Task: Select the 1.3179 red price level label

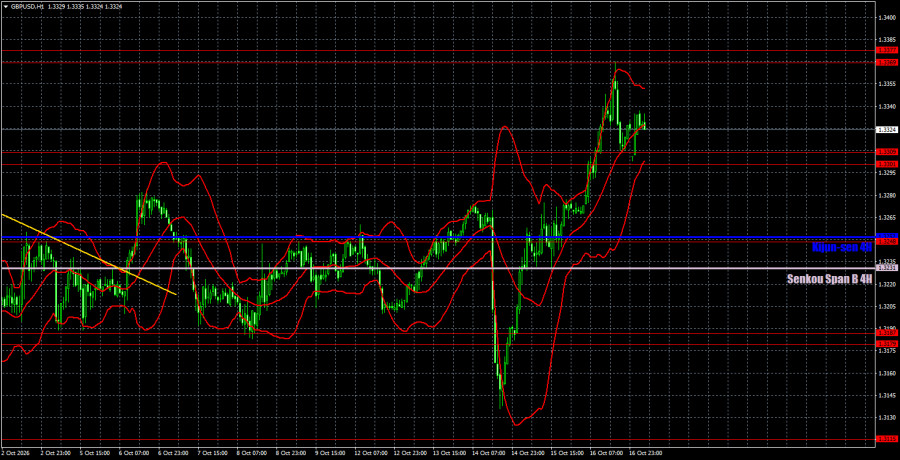Action: point(887,343)
